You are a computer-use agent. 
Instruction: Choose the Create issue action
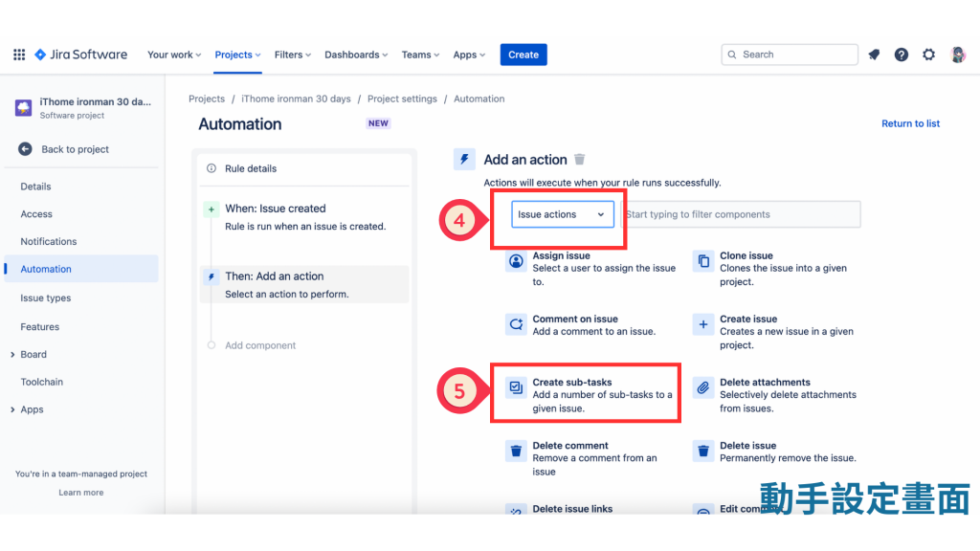pyautogui.click(x=775, y=332)
